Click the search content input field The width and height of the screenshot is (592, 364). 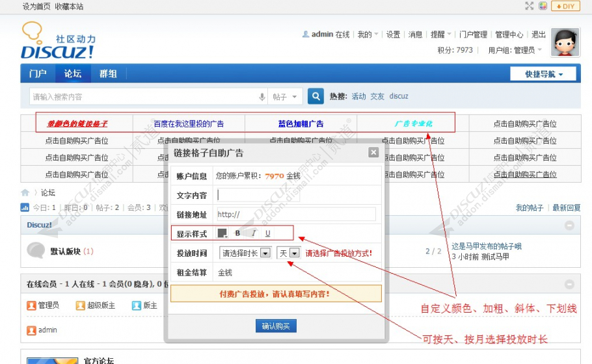tap(144, 97)
